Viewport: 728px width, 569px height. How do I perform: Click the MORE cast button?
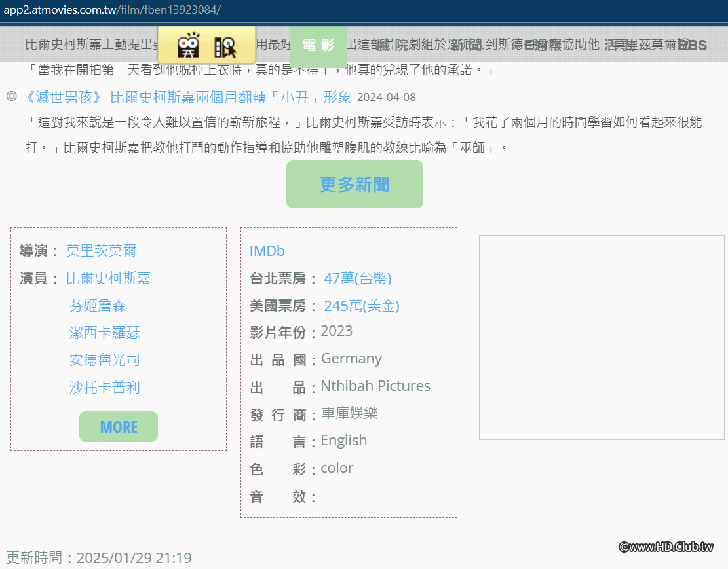click(x=119, y=426)
